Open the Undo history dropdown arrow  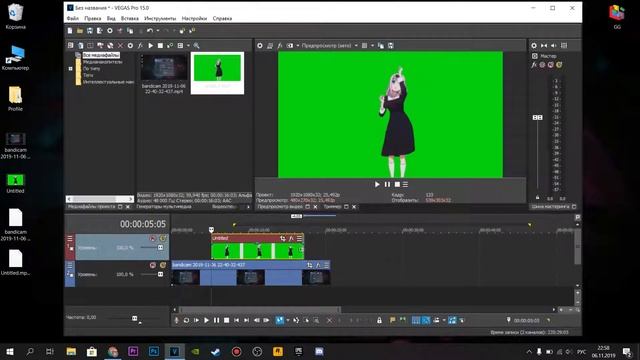pyautogui.click(x=158, y=31)
